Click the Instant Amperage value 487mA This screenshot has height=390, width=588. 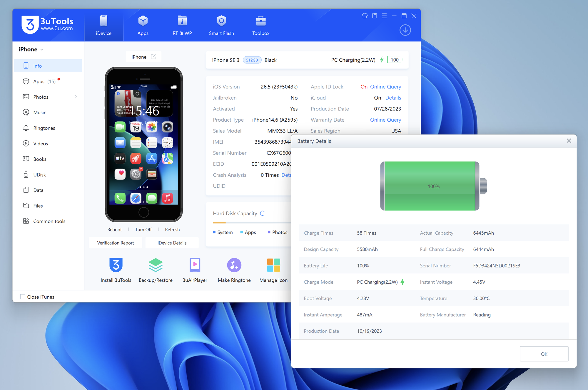[x=365, y=315]
